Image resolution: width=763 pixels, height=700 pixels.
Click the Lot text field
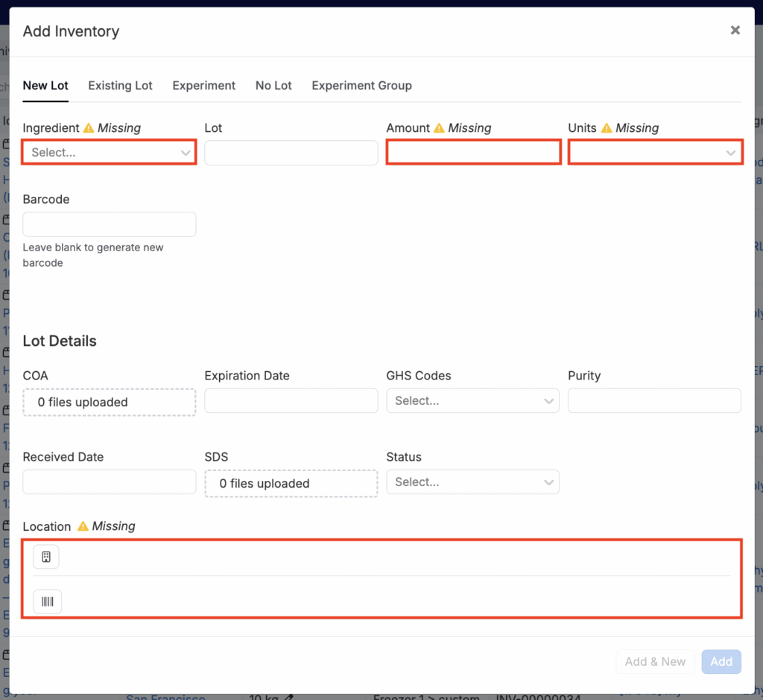291,153
